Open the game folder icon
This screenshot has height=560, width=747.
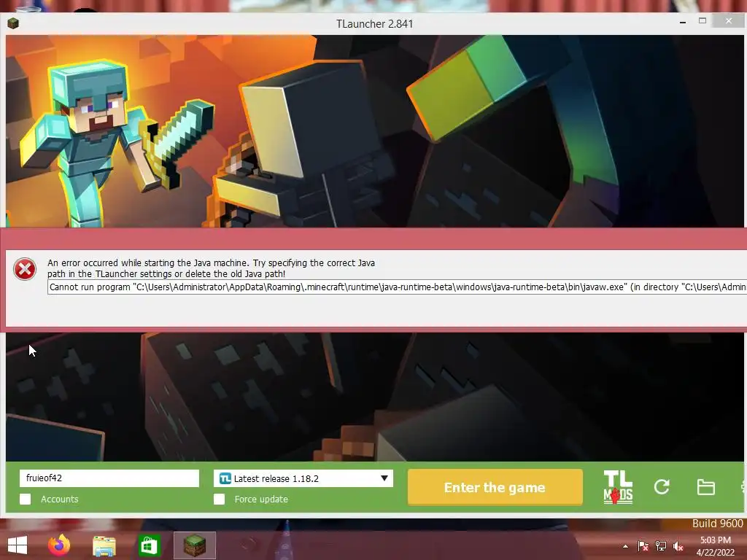pos(705,487)
